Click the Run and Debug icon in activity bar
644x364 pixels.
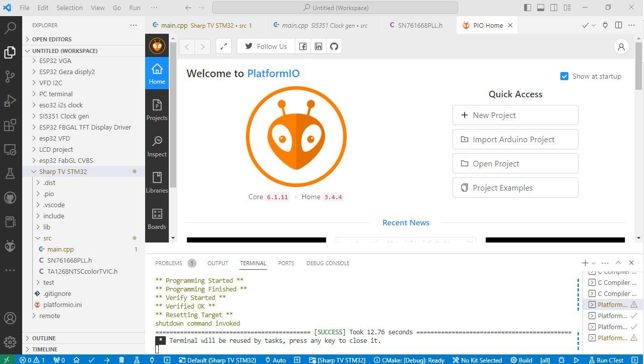(10, 101)
